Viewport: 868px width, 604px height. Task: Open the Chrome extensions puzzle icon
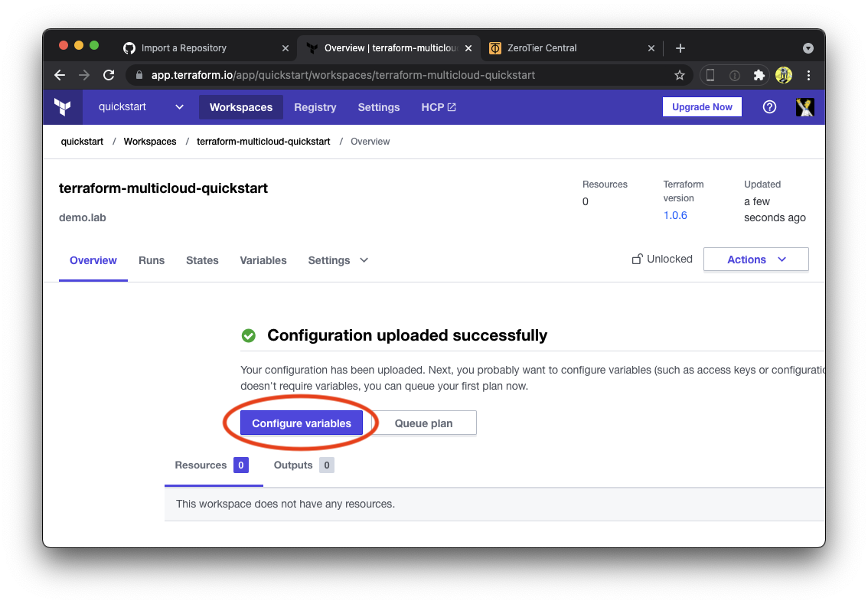759,75
